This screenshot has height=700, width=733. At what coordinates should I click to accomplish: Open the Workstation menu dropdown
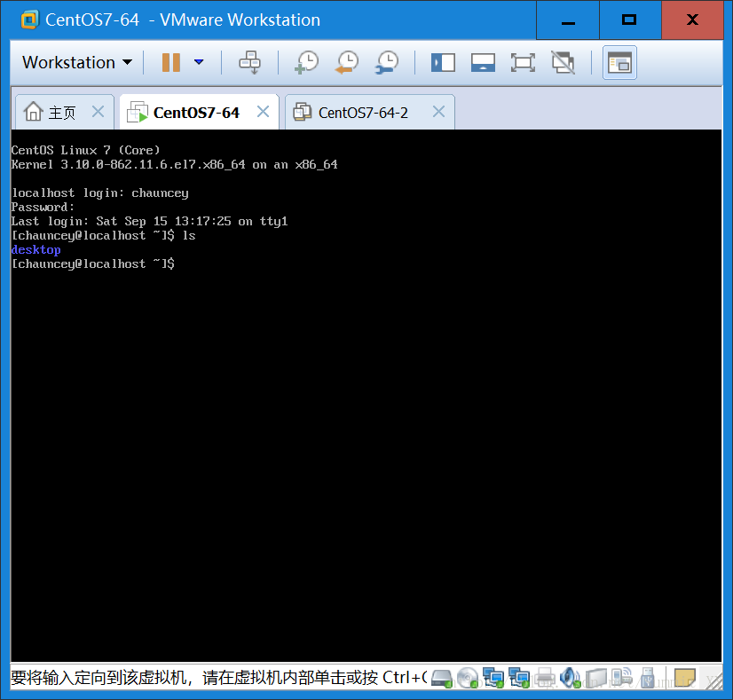coord(77,62)
